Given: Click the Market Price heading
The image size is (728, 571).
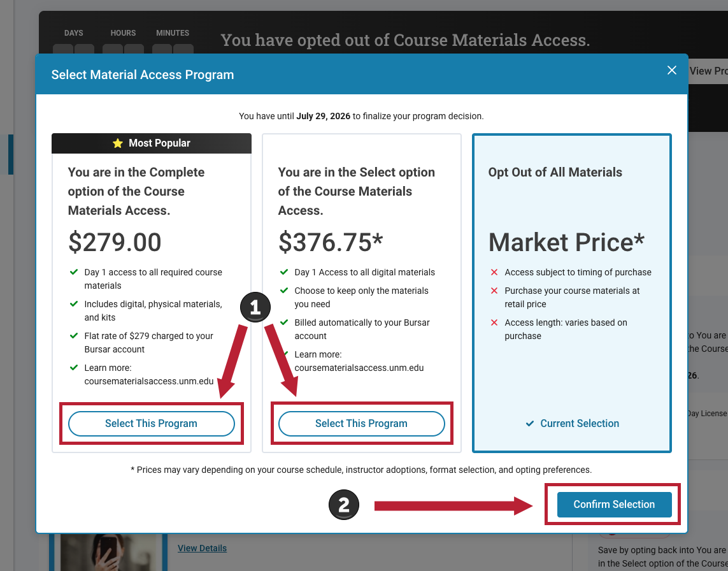Looking at the screenshot, I should [566, 242].
